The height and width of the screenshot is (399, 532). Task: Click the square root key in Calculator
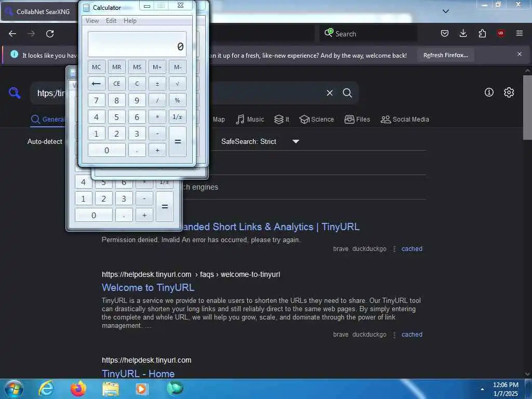[x=178, y=84]
